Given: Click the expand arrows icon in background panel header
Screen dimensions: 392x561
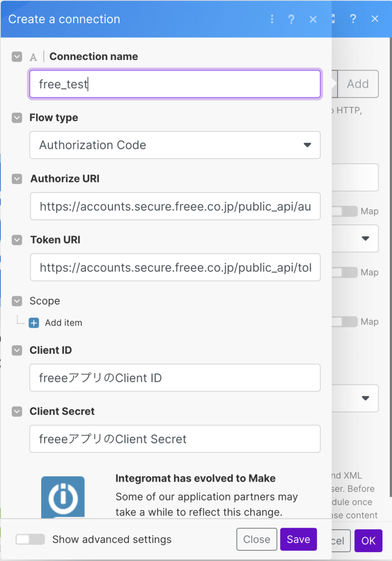Looking at the screenshot, I should 332,19.
